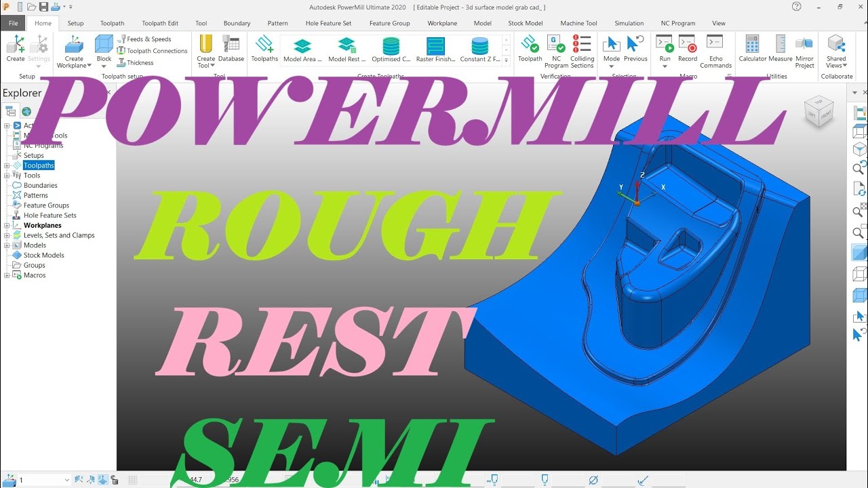Image resolution: width=868 pixels, height=488 pixels.
Task: Expand the Models tree node
Action: 7,245
